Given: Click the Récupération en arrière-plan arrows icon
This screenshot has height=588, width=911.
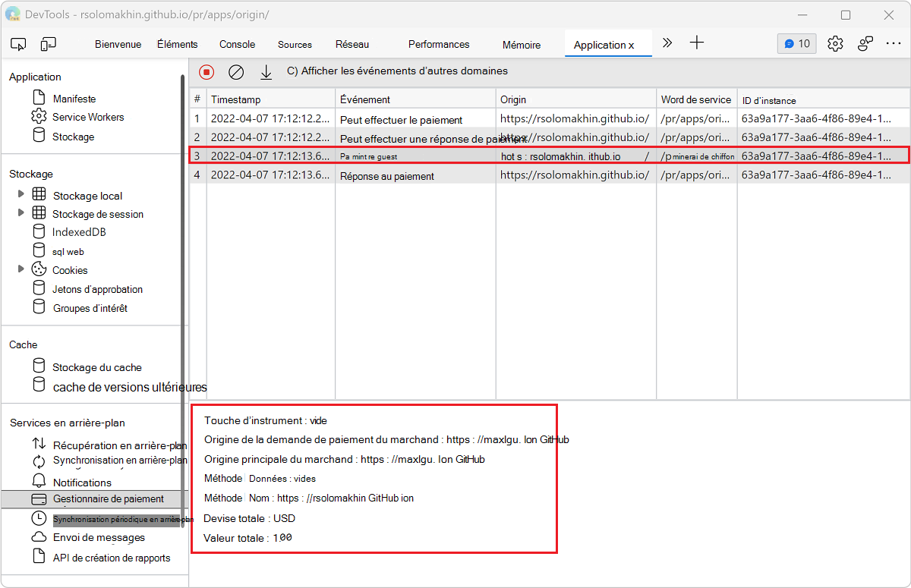Looking at the screenshot, I should [39, 445].
